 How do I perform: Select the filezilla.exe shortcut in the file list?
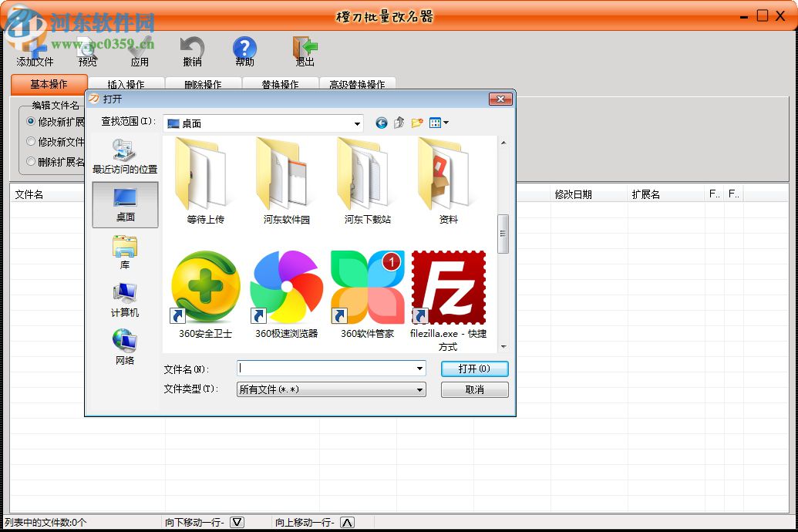coord(448,288)
